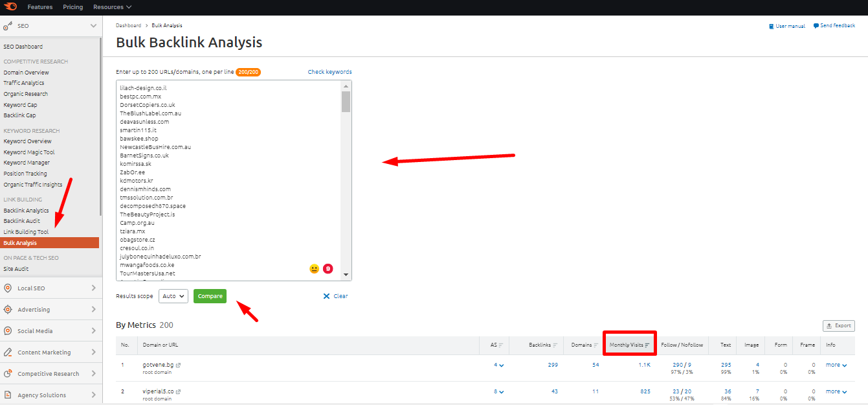Open Position Tracking

(x=25, y=174)
